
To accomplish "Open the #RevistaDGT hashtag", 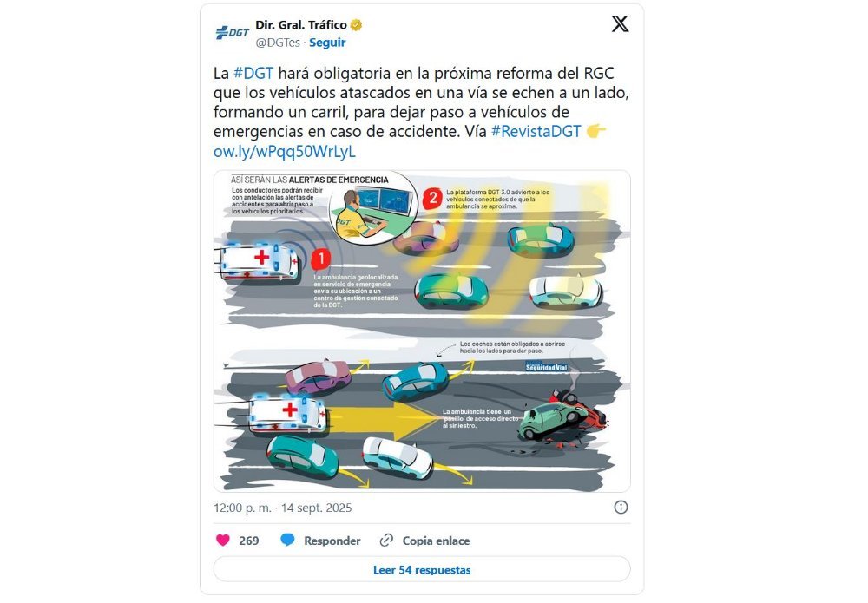I will pyautogui.click(x=536, y=132).
